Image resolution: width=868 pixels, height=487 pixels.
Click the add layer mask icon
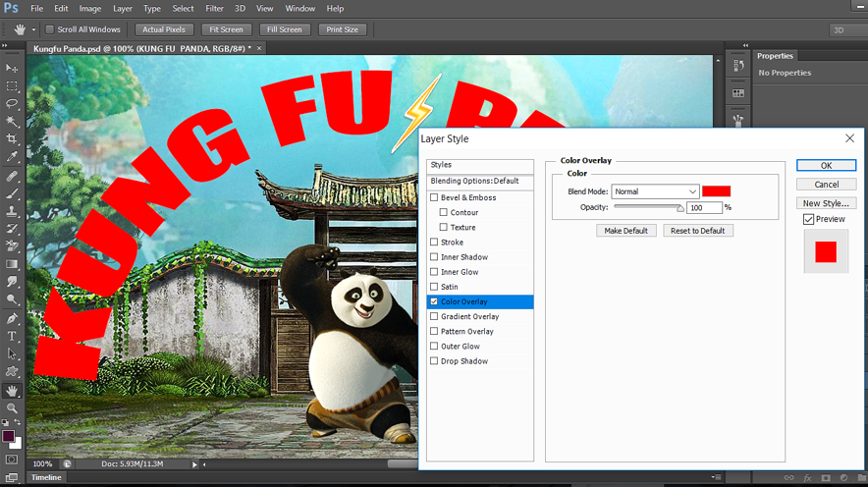[x=826, y=477]
